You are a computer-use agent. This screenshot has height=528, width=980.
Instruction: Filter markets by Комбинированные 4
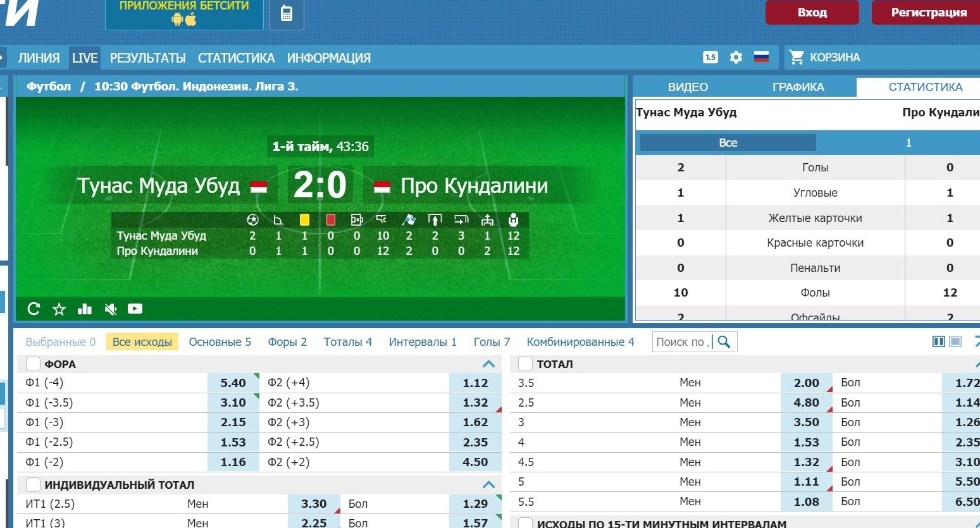coord(580,342)
